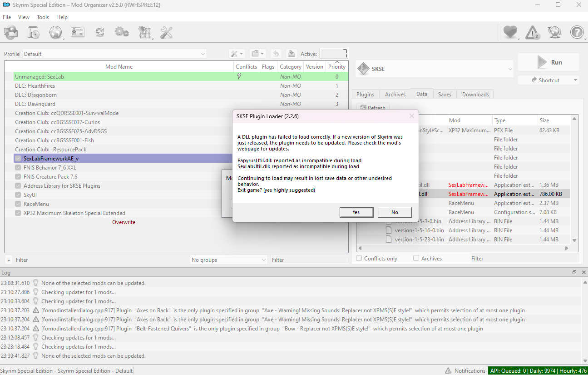Open the Nexus globe toolbar icon
The height and width of the screenshot is (375, 588).
55,32
